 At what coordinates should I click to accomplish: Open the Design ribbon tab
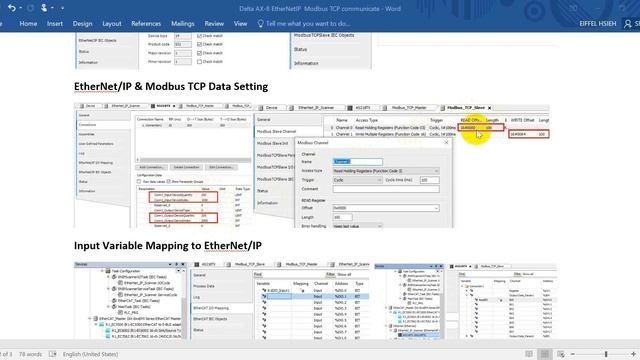(x=82, y=24)
